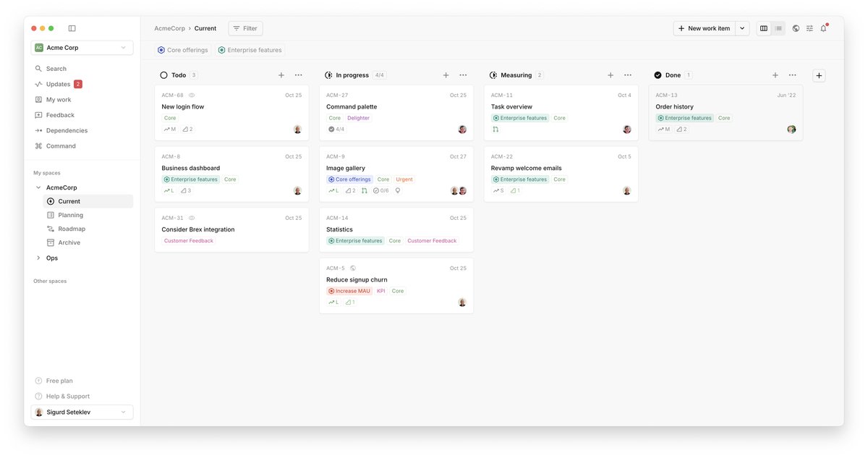This screenshot has height=458, width=868.
Task: Toggle the Enterprise features filter chip
Action: coord(250,50)
